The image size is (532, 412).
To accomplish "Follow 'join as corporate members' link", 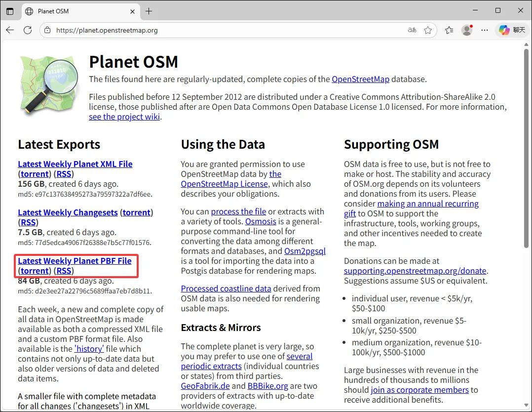I will click(419, 390).
